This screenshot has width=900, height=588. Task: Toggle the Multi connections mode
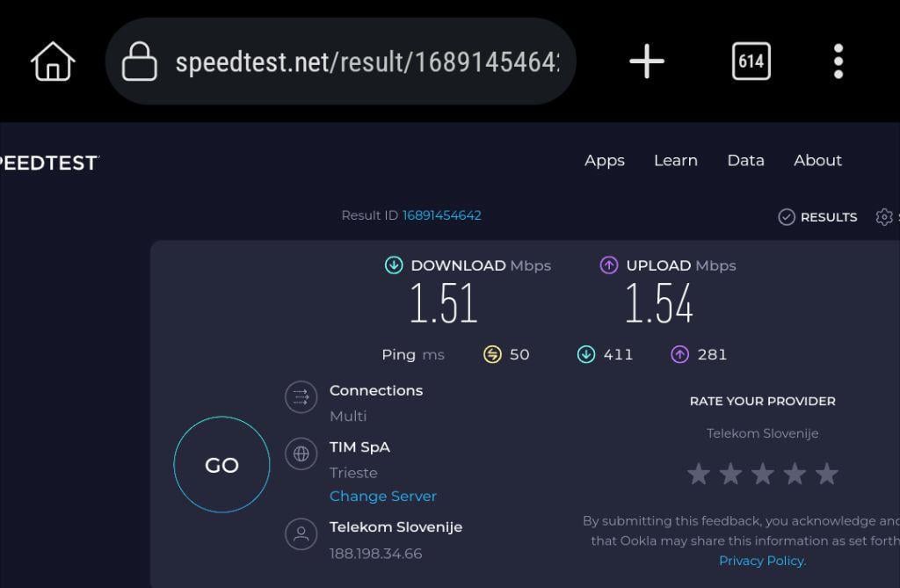(x=348, y=416)
